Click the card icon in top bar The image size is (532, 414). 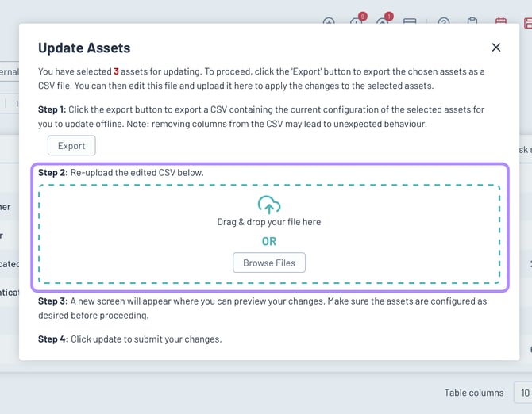[x=410, y=21]
